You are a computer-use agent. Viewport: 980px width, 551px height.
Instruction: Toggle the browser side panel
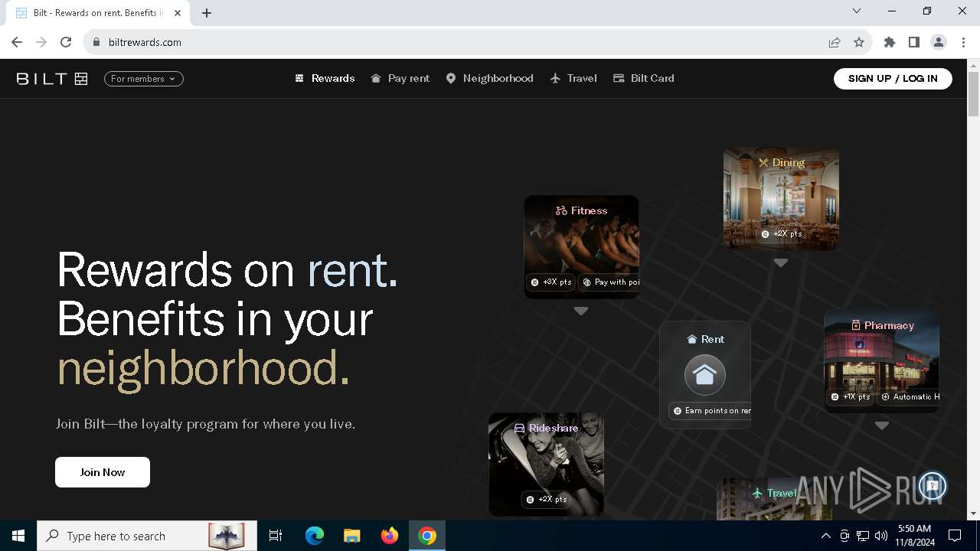[914, 42]
